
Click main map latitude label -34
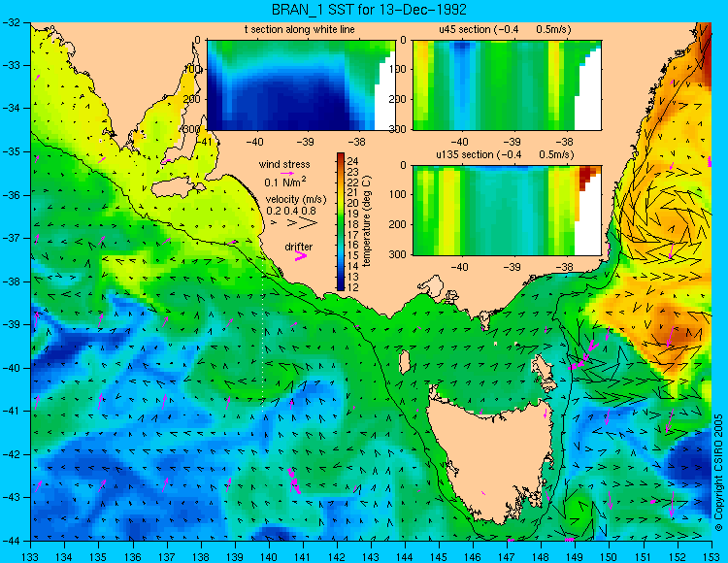(11, 109)
